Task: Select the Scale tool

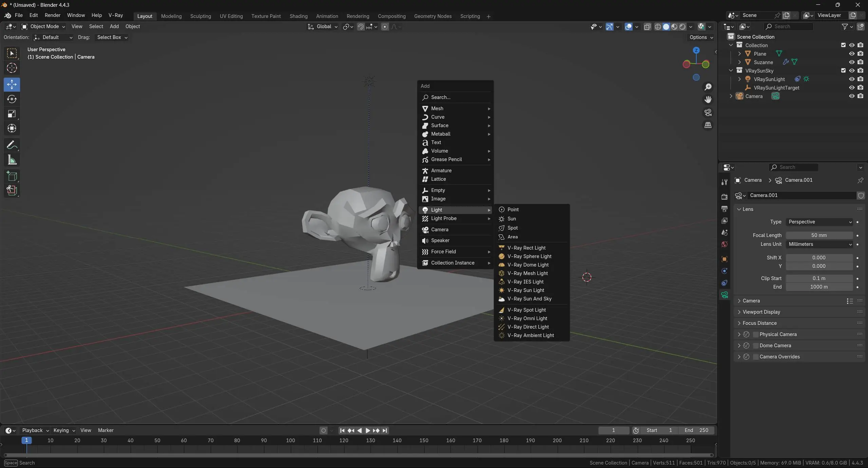Action: [x=12, y=114]
